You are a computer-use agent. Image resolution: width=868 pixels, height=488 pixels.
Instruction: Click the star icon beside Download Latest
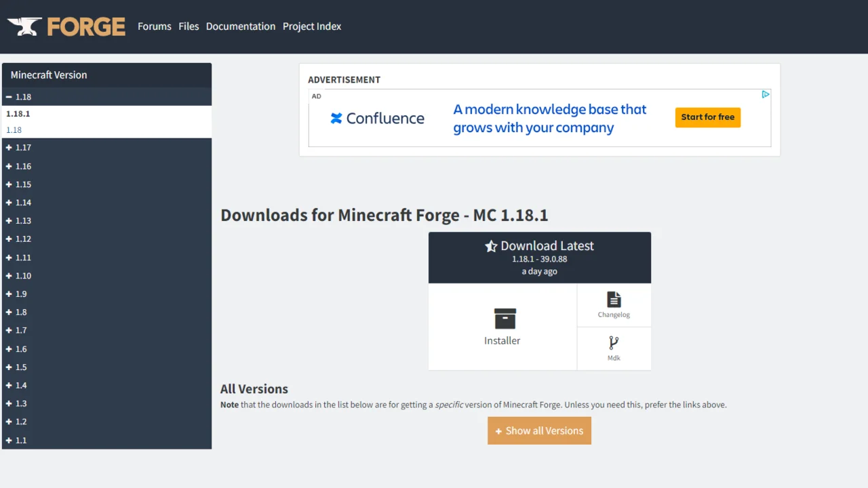491,247
